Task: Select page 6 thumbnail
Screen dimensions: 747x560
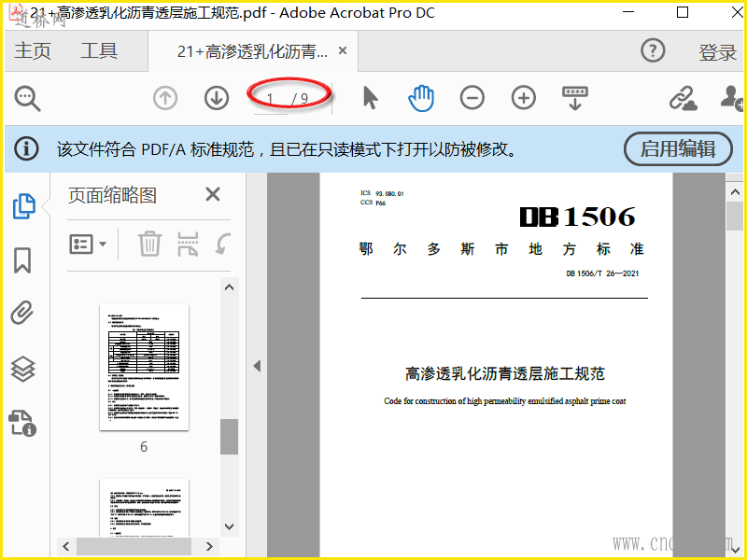Action: (x=144, y=367)
